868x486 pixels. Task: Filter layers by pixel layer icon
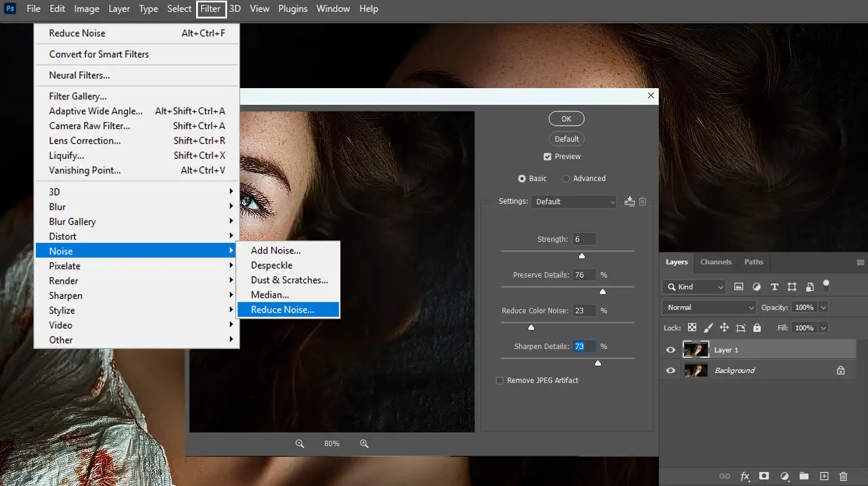pyautogui.click(x=739, y=286)
